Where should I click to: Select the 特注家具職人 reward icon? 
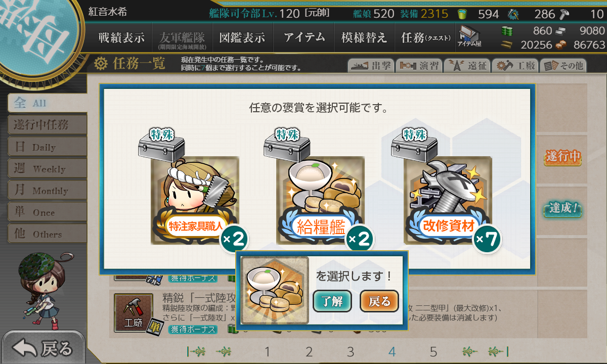pos(195,201)
